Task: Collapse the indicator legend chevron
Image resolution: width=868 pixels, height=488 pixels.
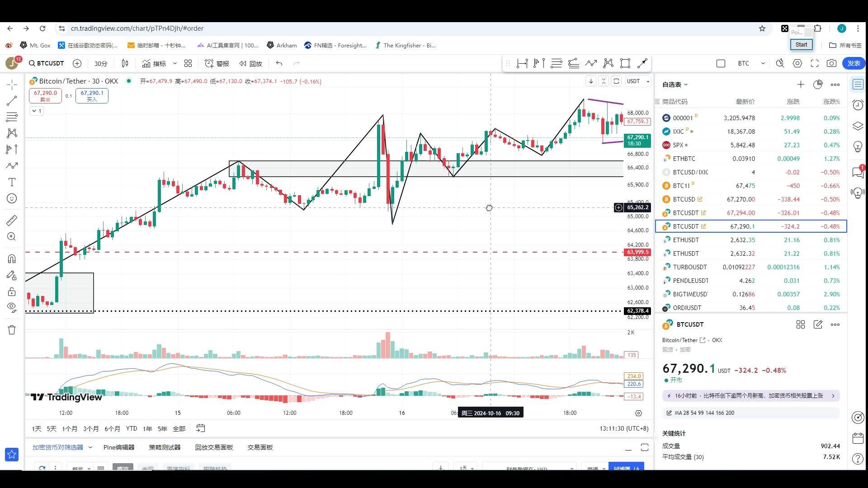Action: coord(37,111)
